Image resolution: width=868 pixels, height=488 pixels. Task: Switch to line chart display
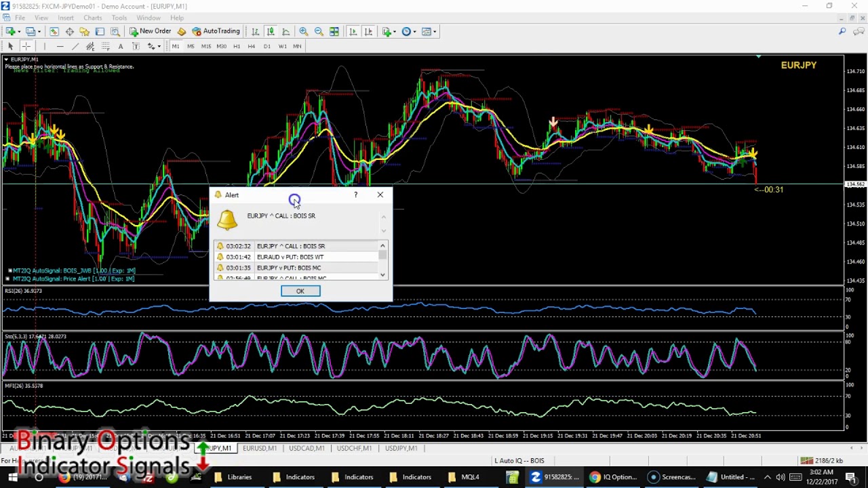pyautogui.click(x=286, y=31)
